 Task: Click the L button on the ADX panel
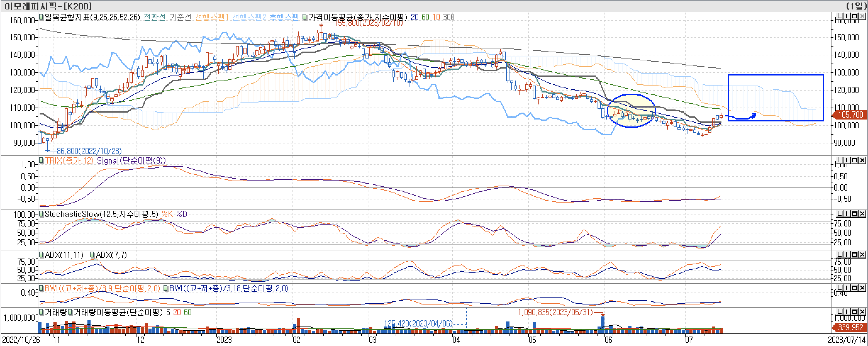coord(840,255)
